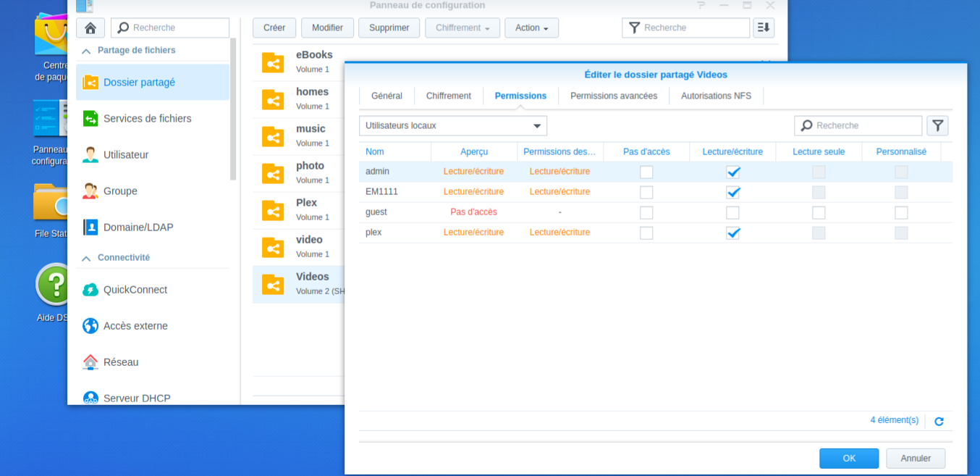Viewport: 980px width, 476px height.
Task: Open the Autorisations NFS tab
Action: (716, 96)
